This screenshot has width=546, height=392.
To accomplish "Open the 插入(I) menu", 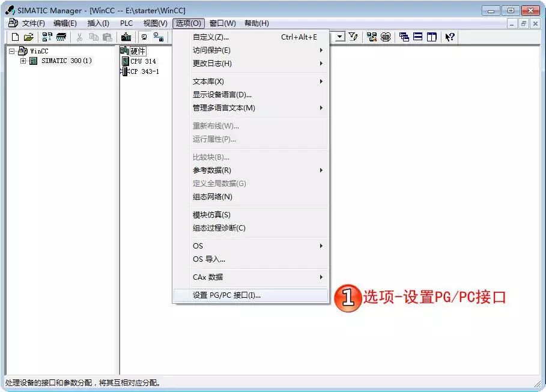I will 98,23.
